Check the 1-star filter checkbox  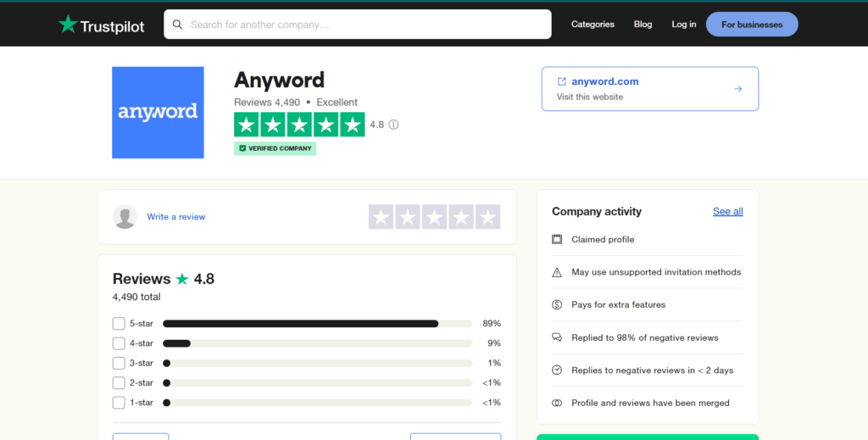coord(119,403)
